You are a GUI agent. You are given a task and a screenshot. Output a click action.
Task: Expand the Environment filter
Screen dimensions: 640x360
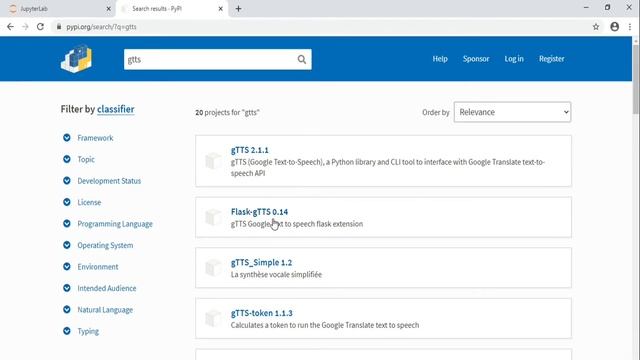tap(67, 267)
